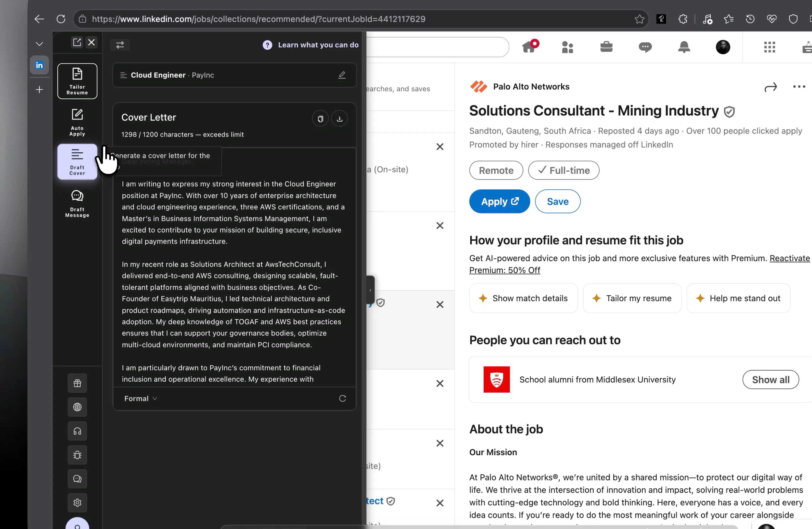Screen dimensions: 812x529
Task: Close the extension side panel
Action: tap(91, 42)
